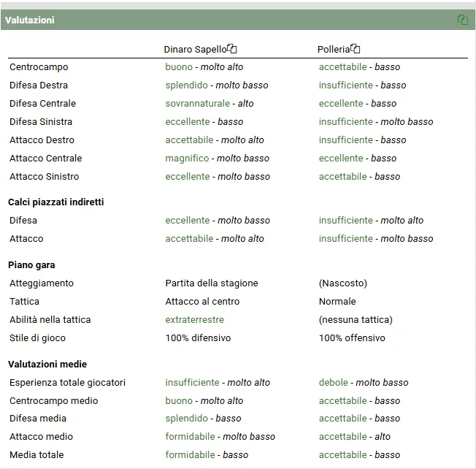476x469 pixels.
Task: Open the 'extraterrestre' tactic skill link
Action: [x=194, y=320]
